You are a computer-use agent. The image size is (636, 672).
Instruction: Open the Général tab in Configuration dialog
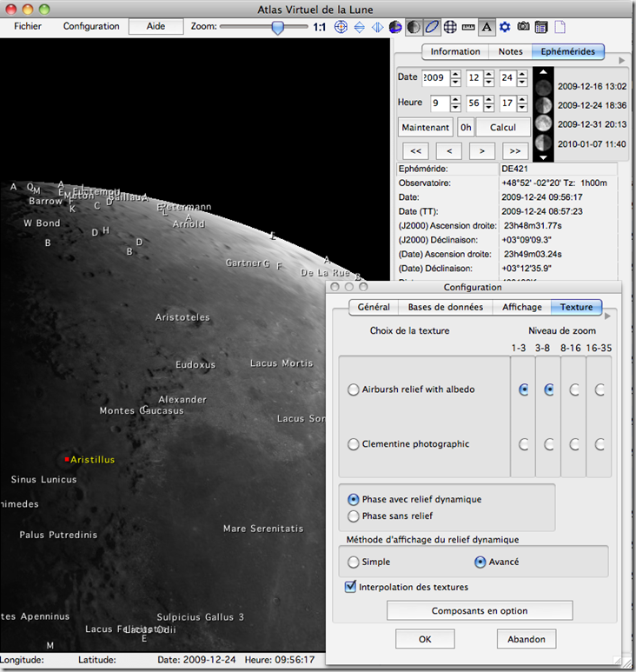pos(374,307)
